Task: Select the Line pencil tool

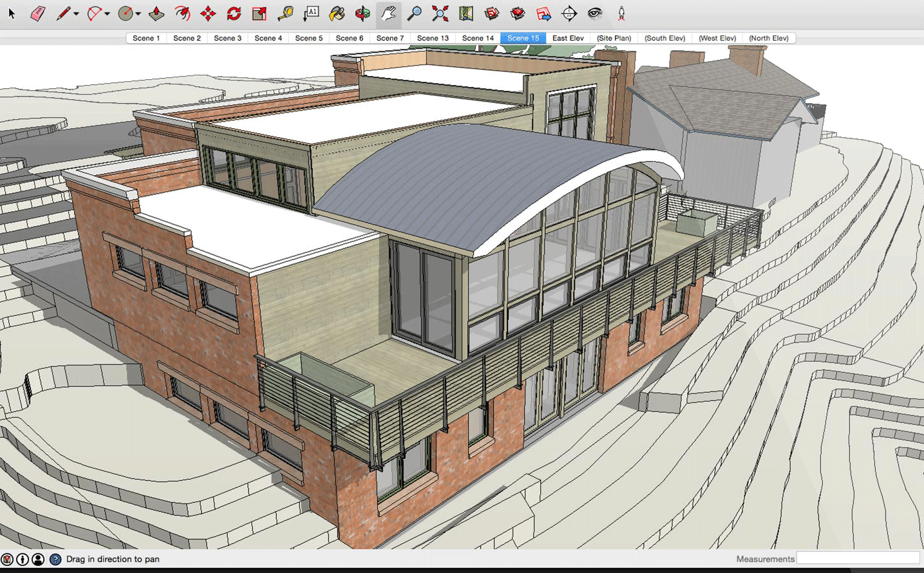Action: (63, 13)
